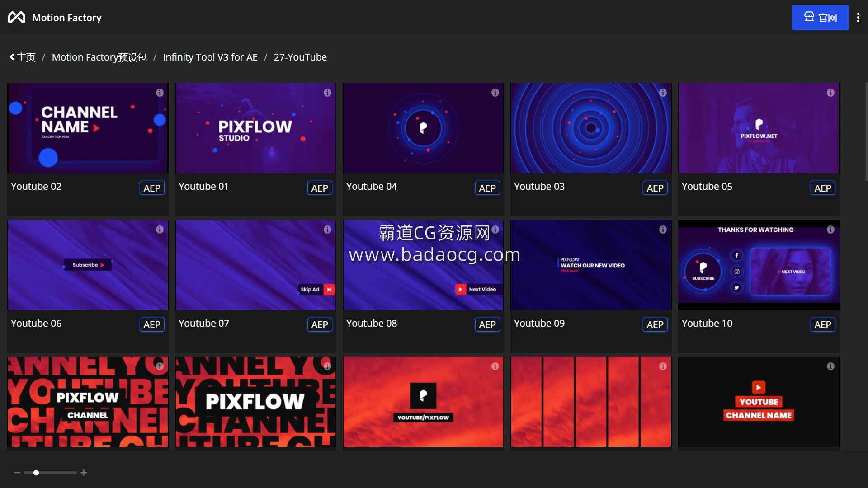868x488 pixels.
Task: Open the 官网 official website button
Action: tap(820, 18)
